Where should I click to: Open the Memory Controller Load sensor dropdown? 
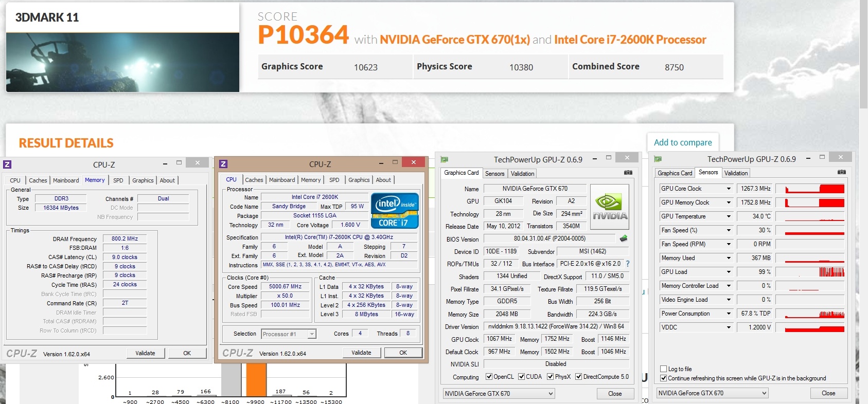729,286
